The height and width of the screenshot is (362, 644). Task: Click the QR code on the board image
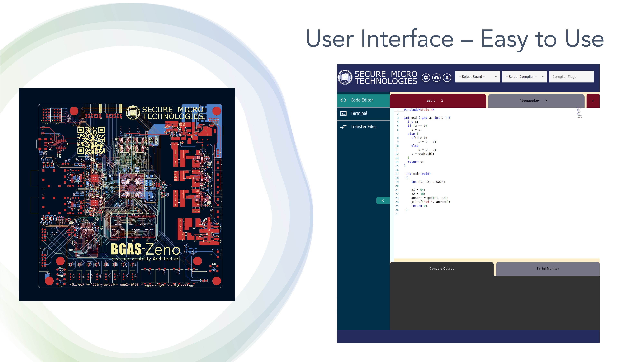[x=91, y=140]
